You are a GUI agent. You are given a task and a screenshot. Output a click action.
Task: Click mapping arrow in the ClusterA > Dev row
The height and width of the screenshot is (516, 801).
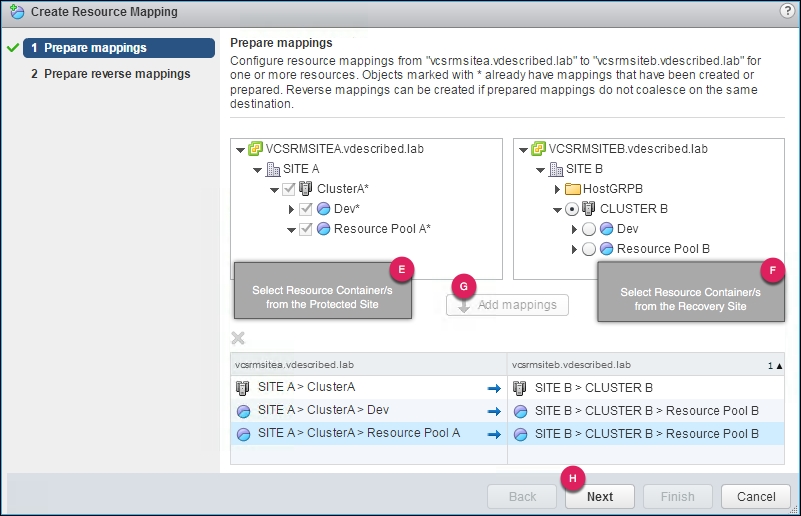tap(494, 411)
